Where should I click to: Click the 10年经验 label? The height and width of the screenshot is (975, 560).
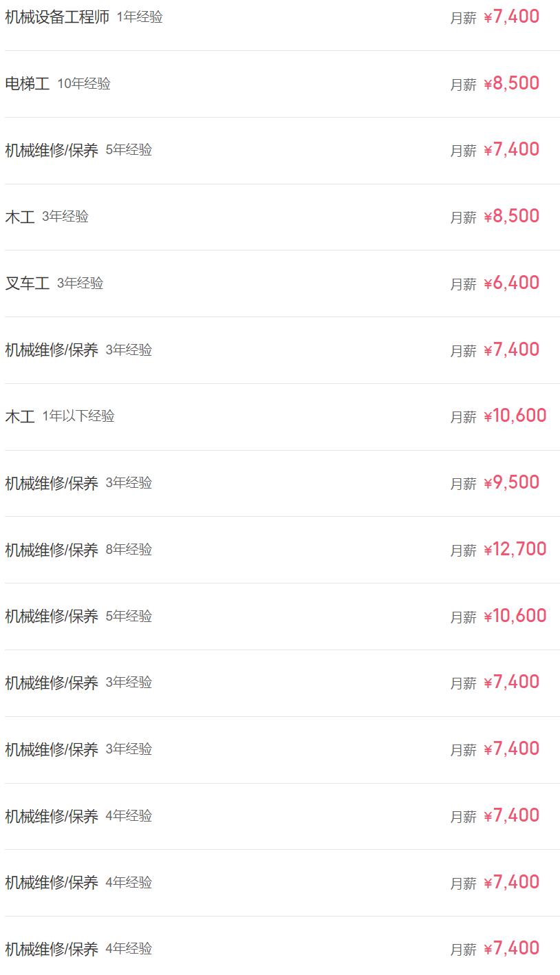pos(84,84)
